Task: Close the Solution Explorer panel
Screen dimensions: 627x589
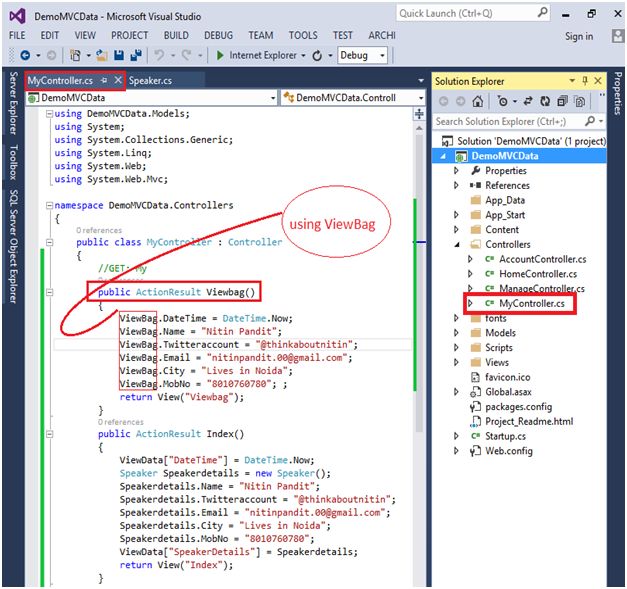Action: pos(598,81)
